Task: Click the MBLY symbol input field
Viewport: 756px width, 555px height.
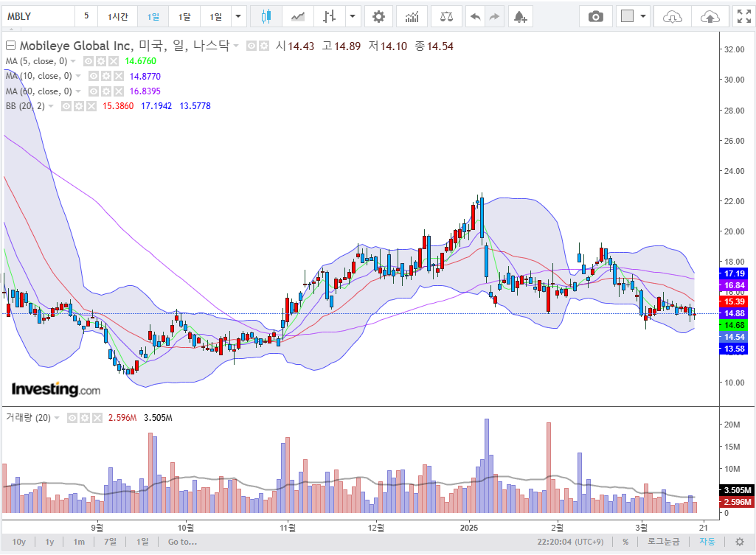Action: [38, 17]
